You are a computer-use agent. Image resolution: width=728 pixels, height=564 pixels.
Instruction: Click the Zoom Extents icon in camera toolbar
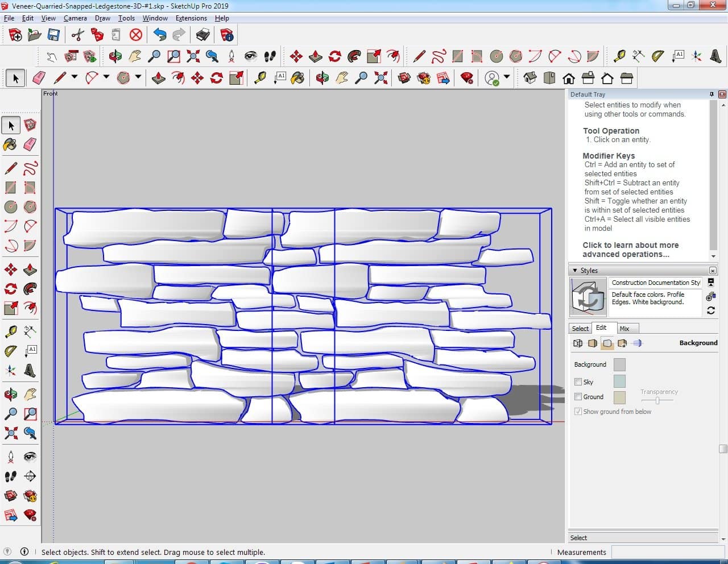click(193, 56)
